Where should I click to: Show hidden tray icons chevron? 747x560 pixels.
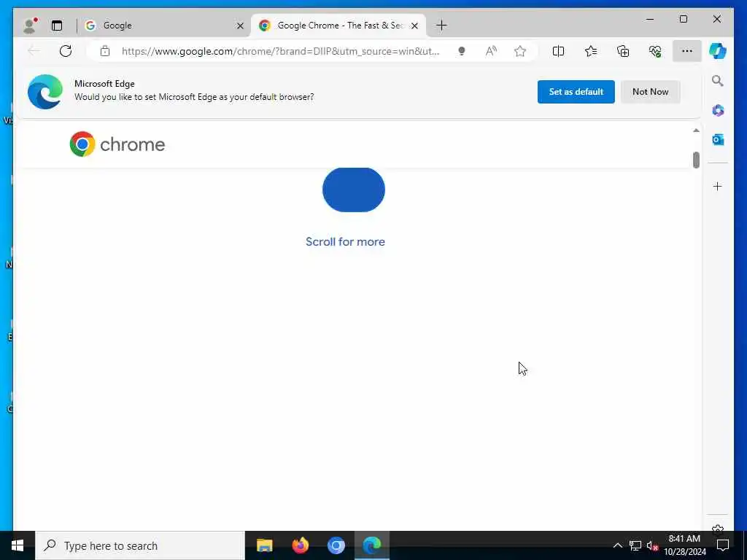617,545
